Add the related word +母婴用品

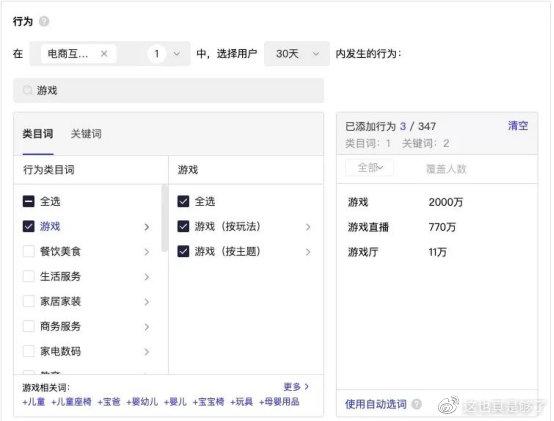pos(279,402)
